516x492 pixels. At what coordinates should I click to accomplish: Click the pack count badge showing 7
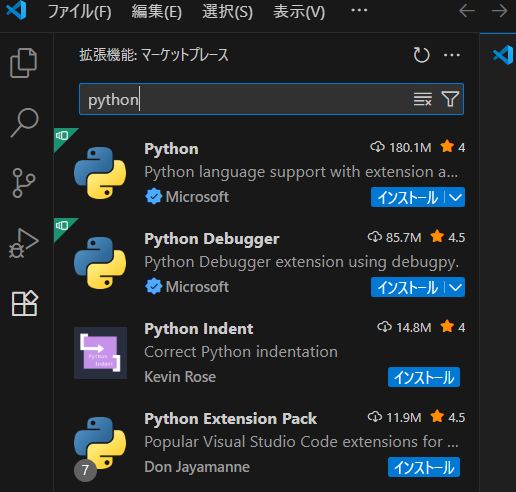[x=85, y=470]
